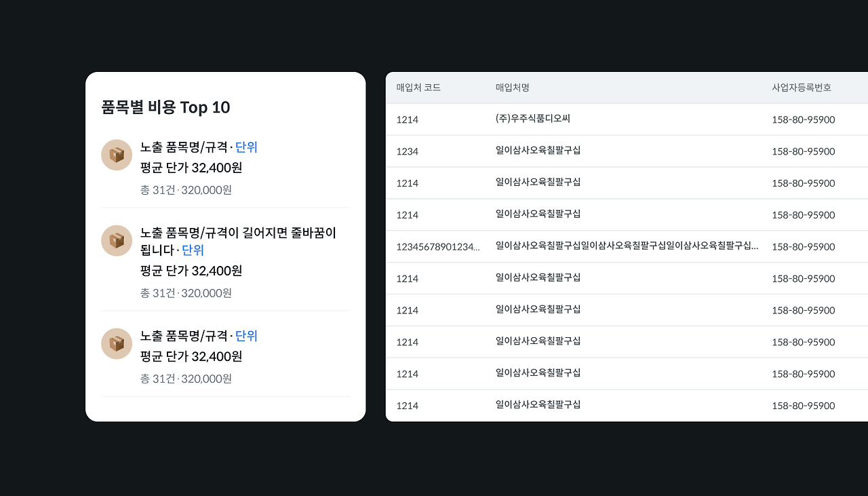Click the first item's 평균 단가 32,400원 text

(191, 168)
